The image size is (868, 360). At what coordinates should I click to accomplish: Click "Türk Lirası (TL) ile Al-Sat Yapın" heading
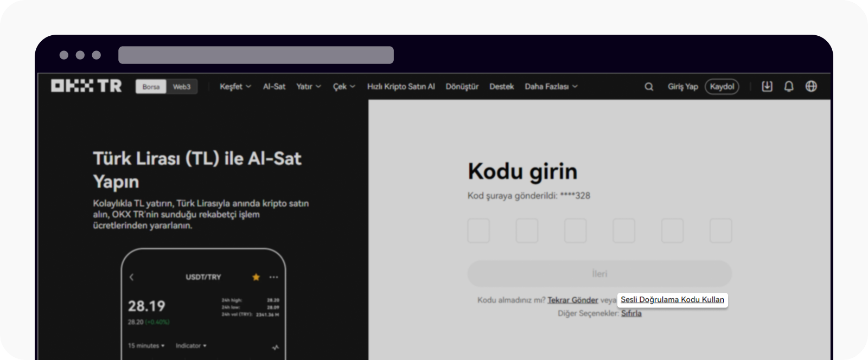(x=197, y=170)
